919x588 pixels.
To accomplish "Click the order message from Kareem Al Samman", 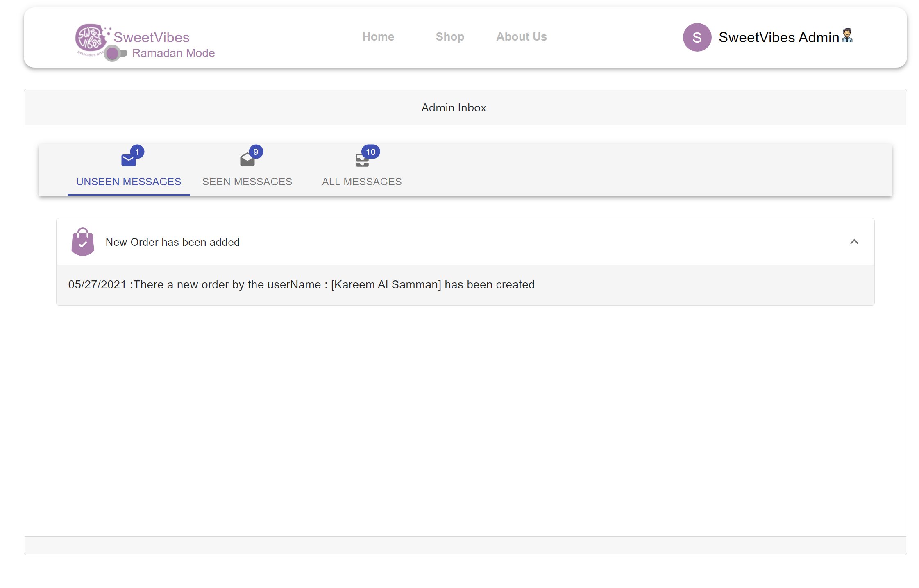I will [301, 284].
